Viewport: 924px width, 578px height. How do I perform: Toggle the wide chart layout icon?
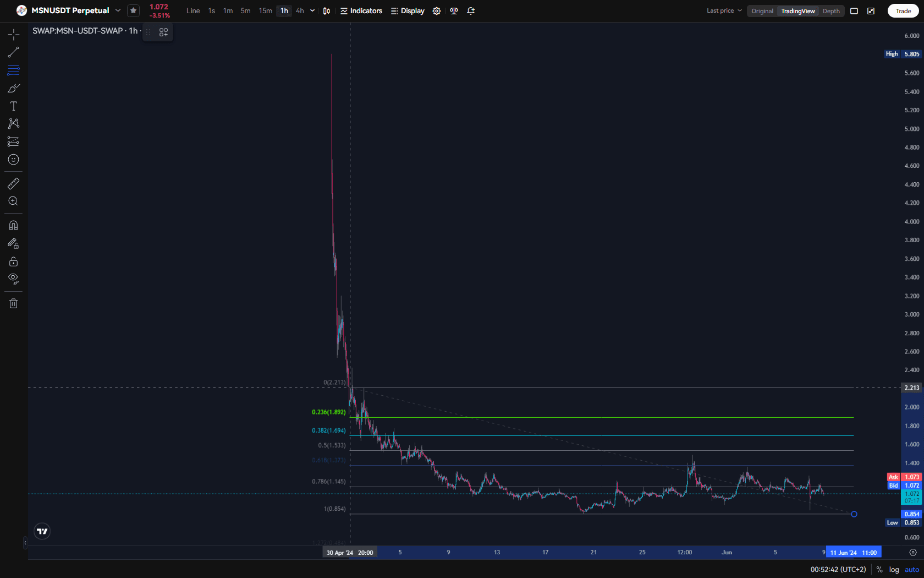(854, 11)
